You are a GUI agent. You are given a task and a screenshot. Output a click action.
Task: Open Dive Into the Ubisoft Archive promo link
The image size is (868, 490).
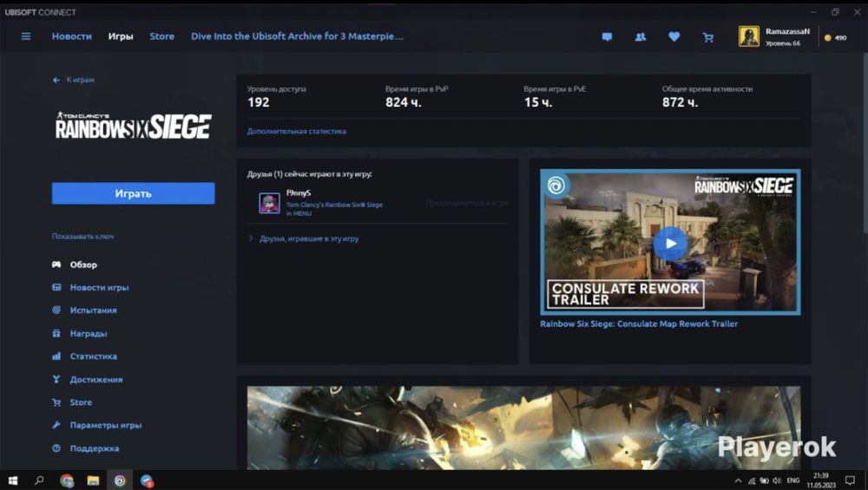click(x=297, y=36)
